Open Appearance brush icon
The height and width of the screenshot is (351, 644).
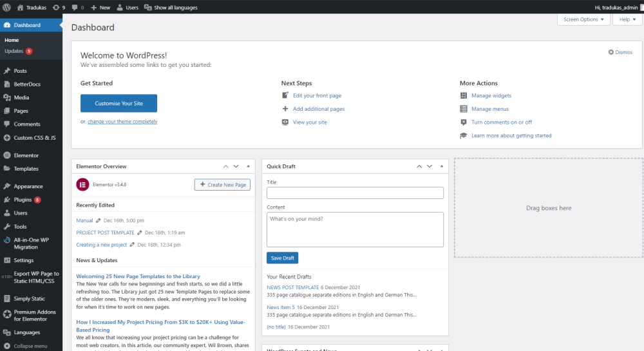pyautogui.click(x=7, y=186)
